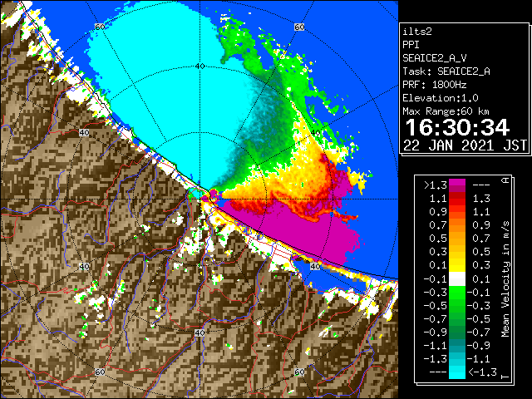Image resolution: width=532 pixels, height=399 pixels.
Task: Click the '60' range label in the northwest
Action: [100, 27]
